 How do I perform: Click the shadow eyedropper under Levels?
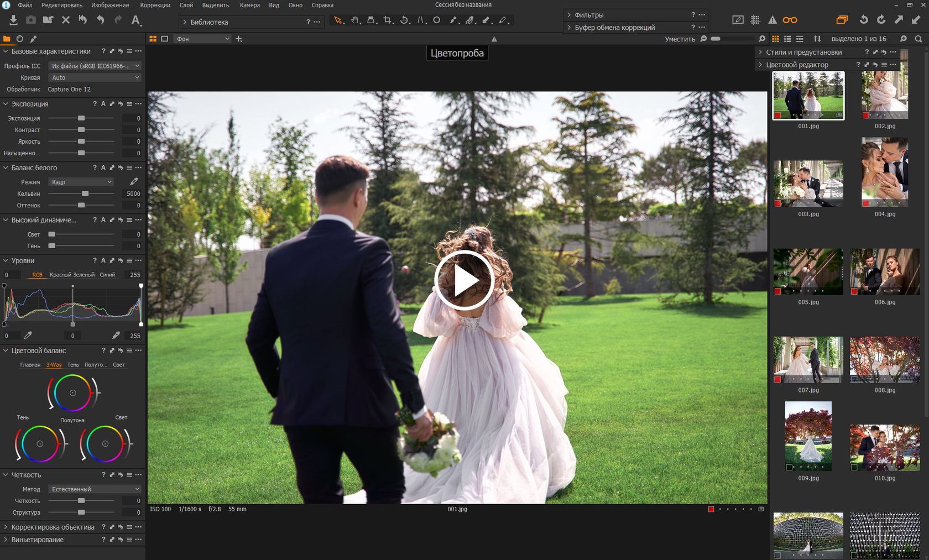(28, 335)
